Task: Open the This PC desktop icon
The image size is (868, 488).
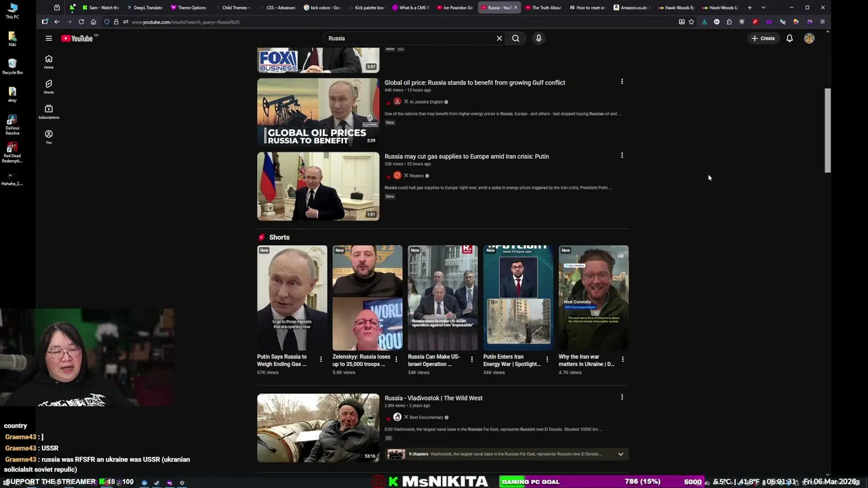Action: (12, 10)
